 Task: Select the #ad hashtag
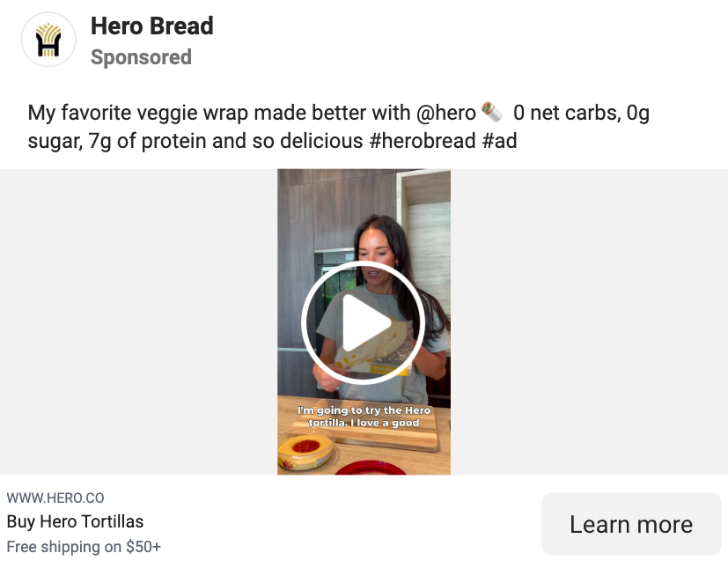coord(499,141)
